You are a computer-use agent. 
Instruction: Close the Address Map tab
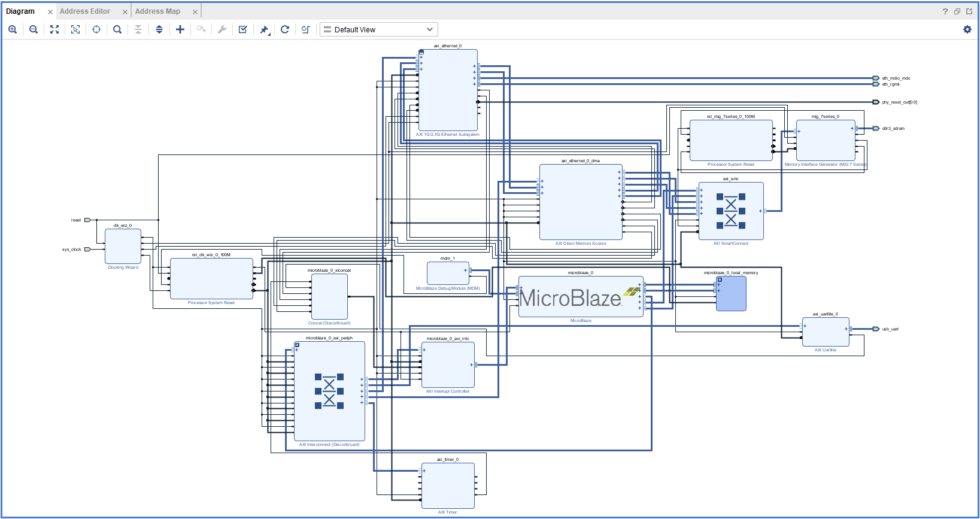tap(195, 12)
